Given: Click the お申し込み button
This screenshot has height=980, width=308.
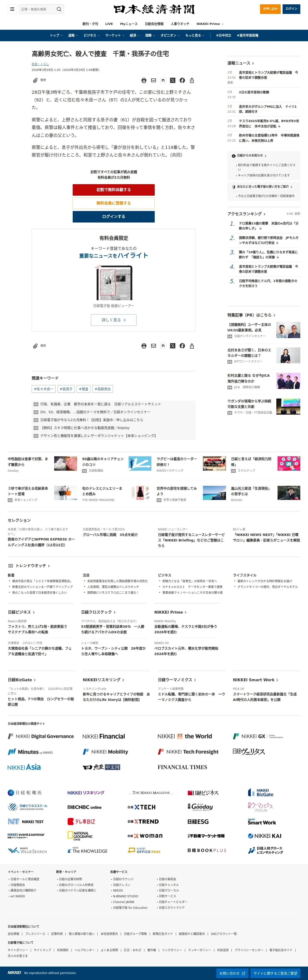Looking at the screenshot, I should coord(270,9).
